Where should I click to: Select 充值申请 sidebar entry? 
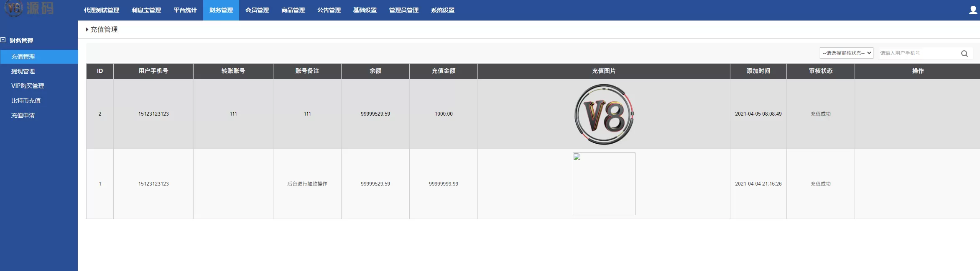[23, 115]
